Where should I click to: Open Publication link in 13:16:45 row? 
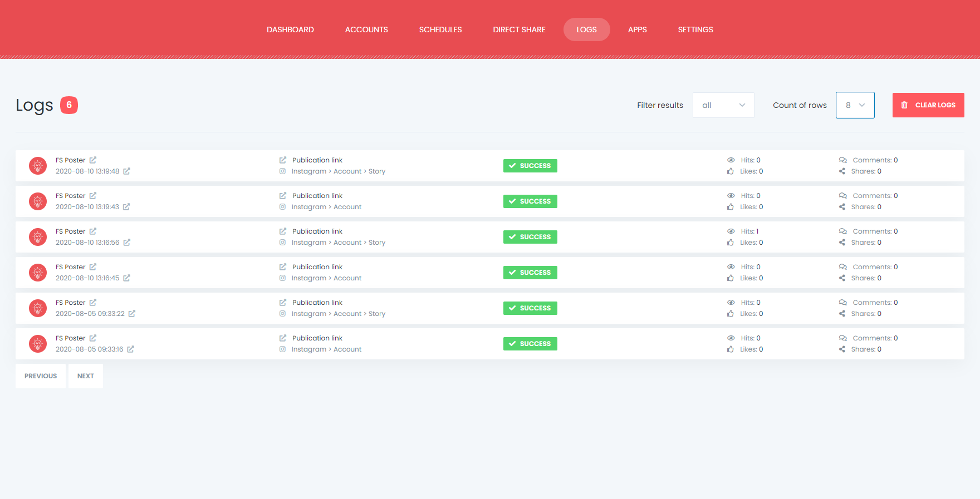[317, 267]
